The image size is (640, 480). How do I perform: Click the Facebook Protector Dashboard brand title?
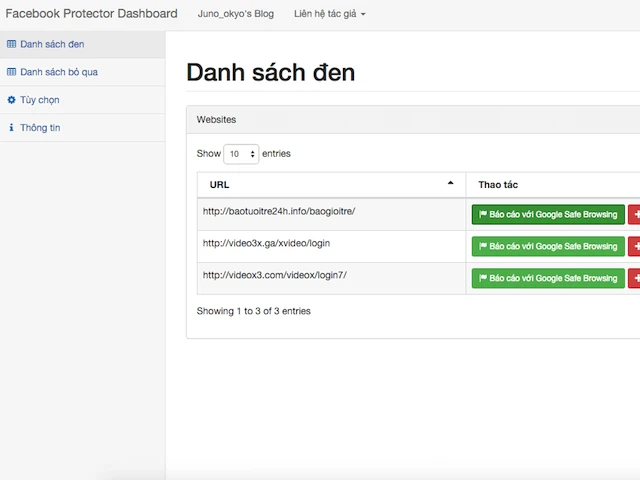point(91,14)
